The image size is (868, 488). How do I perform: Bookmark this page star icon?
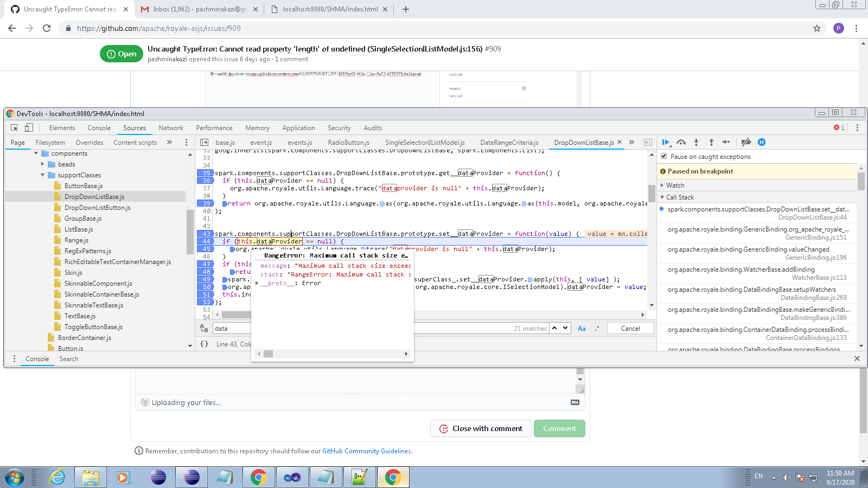coord(817,28)
